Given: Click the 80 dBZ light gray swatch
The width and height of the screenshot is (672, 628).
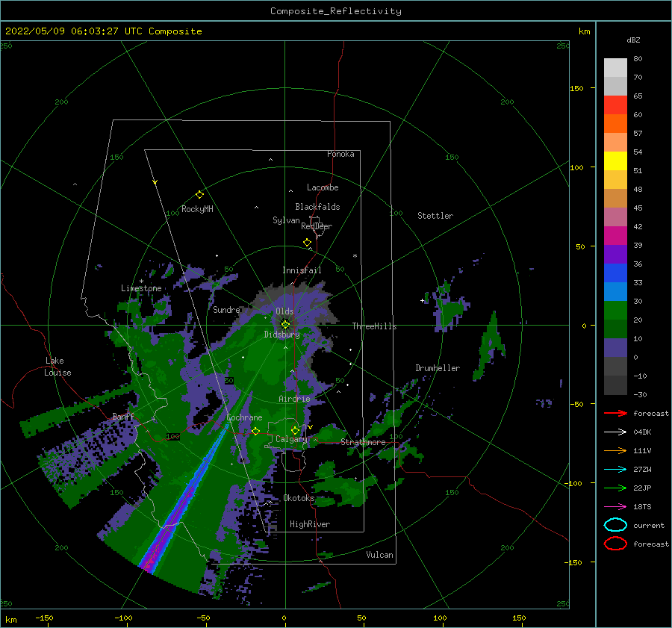Looking at the screenshot, I should (615, 68).
